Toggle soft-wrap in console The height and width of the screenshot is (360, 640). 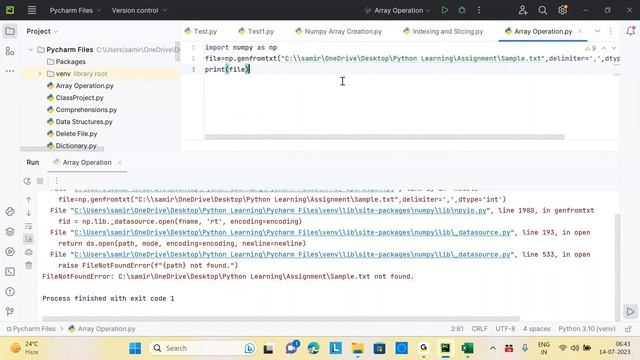tap(29, 226)
